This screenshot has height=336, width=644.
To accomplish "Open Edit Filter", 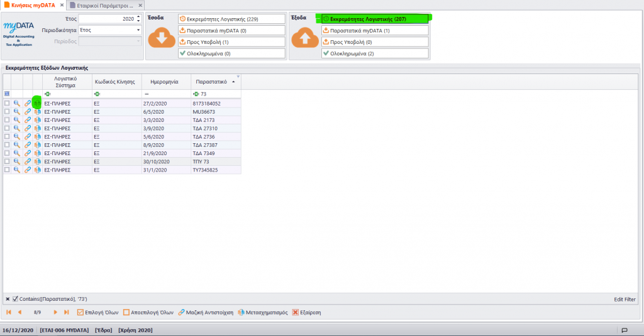I will pos(625,299).
